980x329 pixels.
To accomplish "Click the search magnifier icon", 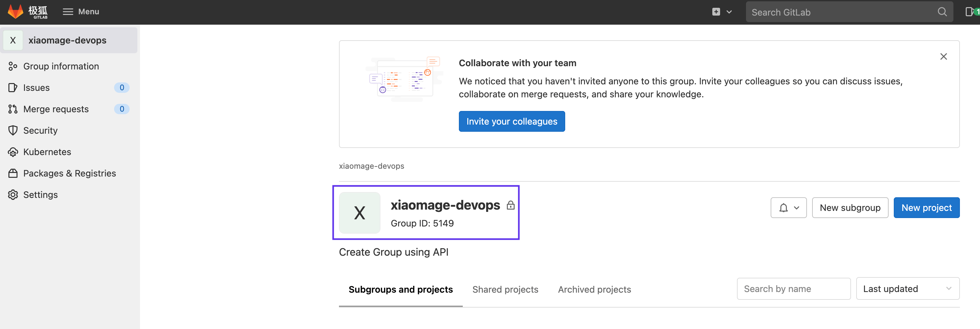I will 941,12.
